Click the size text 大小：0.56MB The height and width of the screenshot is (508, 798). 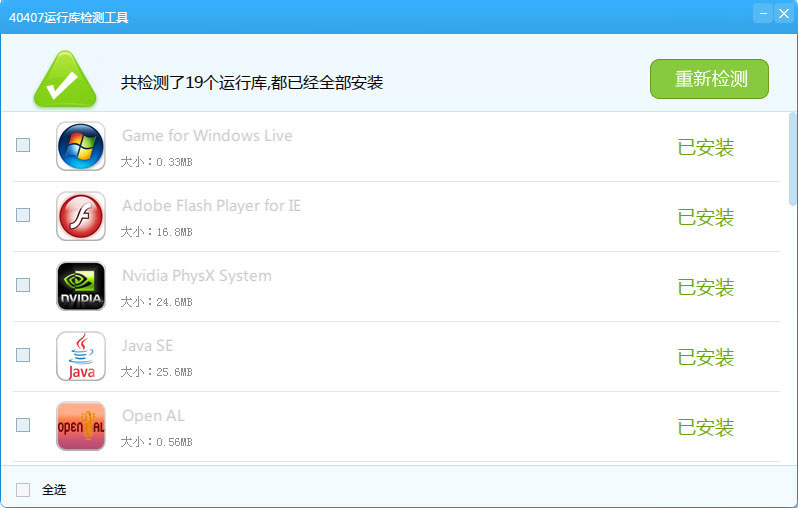pos(156,442)
